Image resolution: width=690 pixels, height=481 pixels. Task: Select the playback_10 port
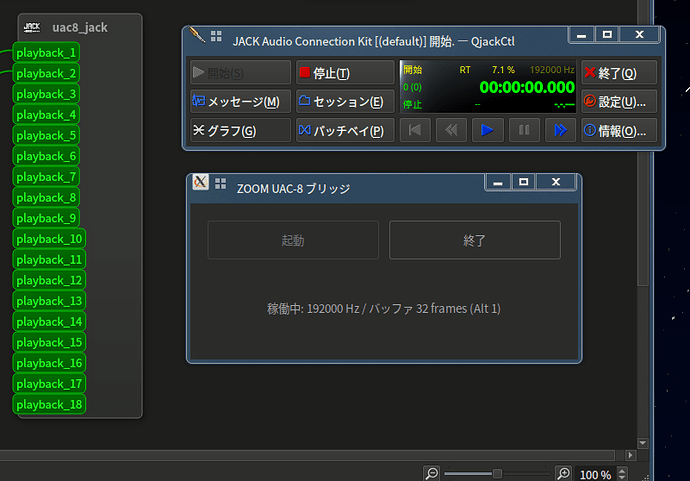(x=49, y=239)
